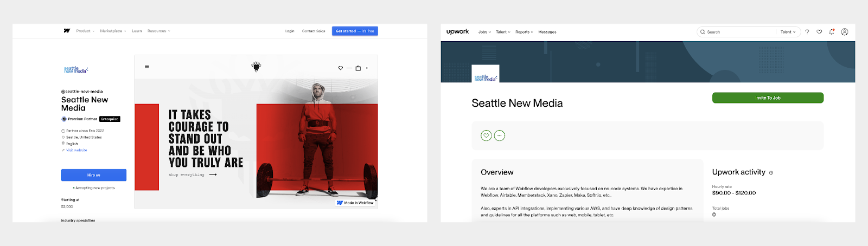Open the green circled more options ellipsis
Screen dimensions: 868x246
500,135
